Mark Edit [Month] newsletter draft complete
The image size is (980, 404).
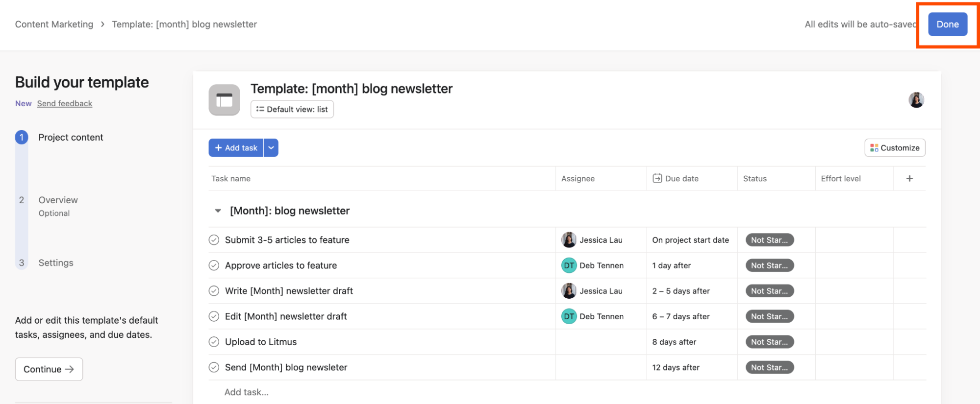(214, 316)
